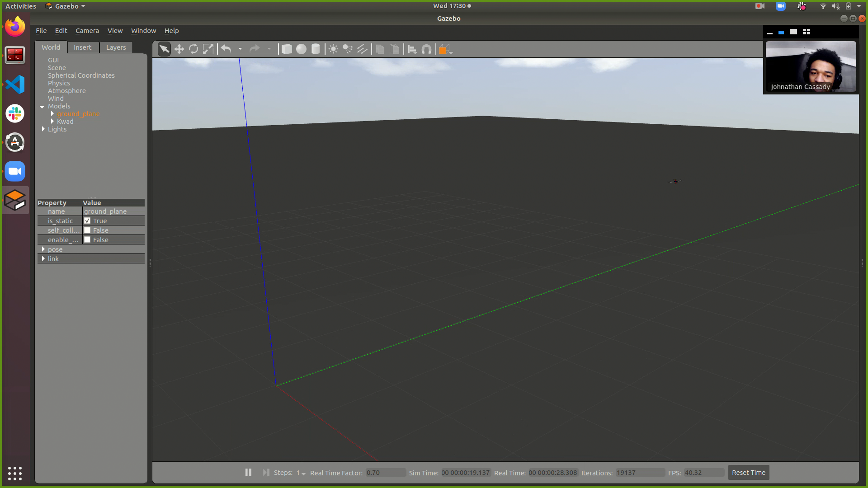Pause the simulation
868x488 pixels.
[x=248, y=473]
